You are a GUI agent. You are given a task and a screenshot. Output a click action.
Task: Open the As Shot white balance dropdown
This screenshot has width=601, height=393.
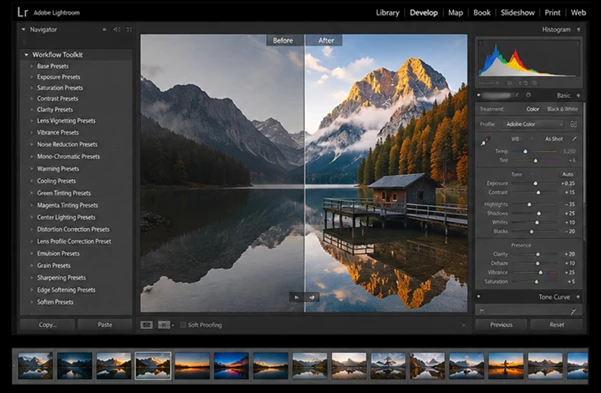tap(554, 139)
